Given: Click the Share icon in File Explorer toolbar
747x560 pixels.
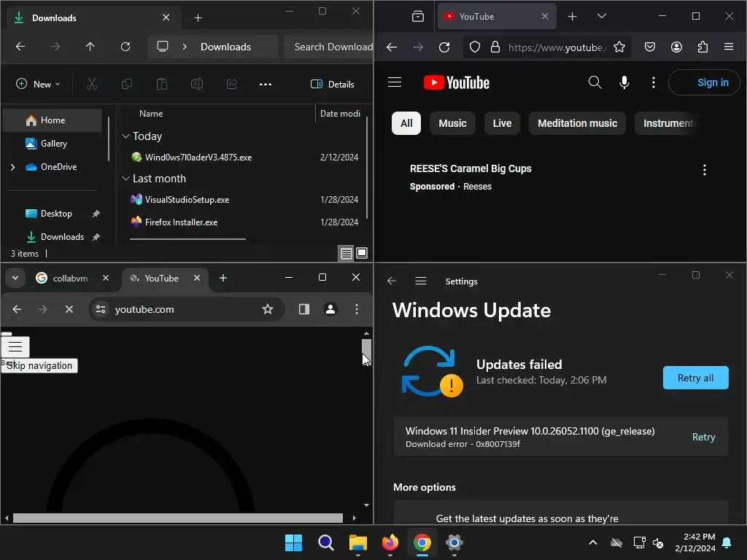Looking at the screenshot, I should click(232, 85).
